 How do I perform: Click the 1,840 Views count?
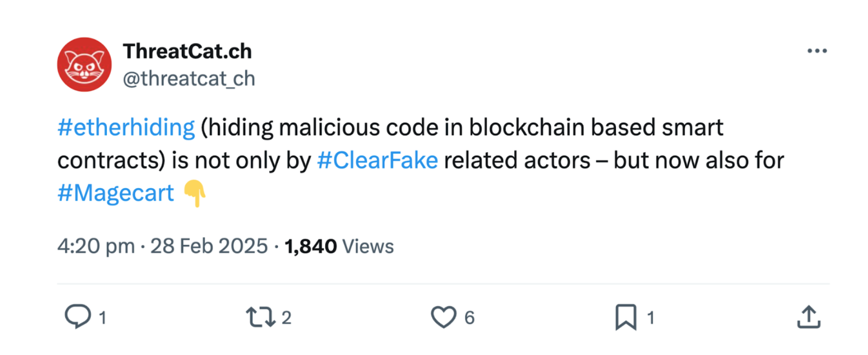339,246
